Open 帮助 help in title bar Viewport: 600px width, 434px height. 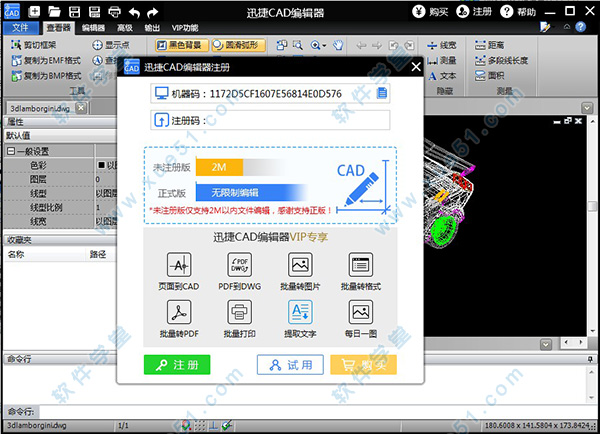point(518,12)
